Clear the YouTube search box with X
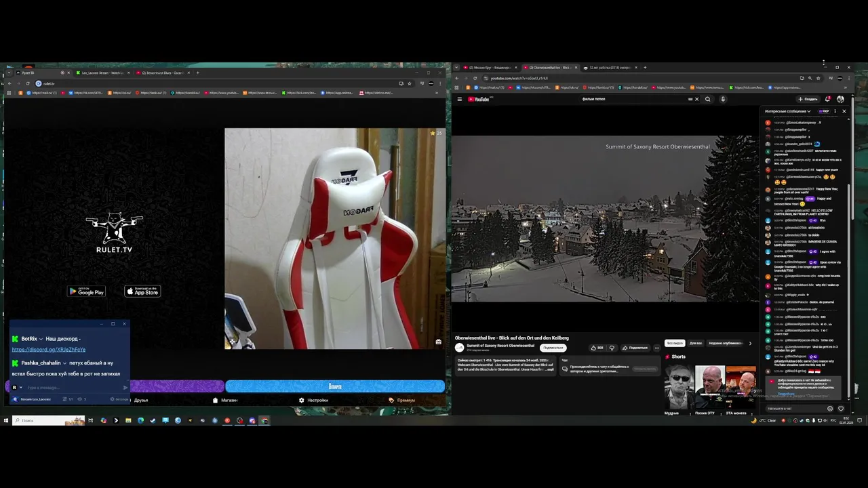 [x=696, y=99]
